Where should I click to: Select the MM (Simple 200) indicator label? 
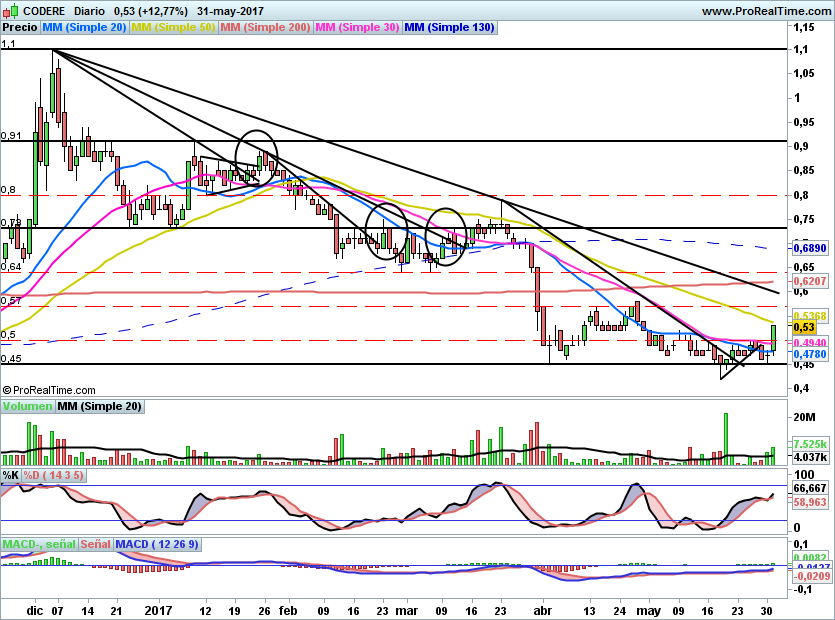266,28
